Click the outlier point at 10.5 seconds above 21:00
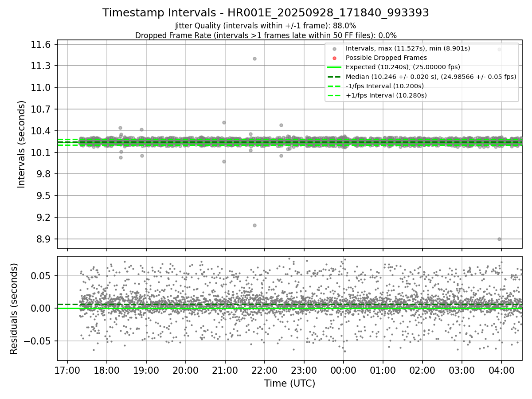This screenshot has height=399, width=532. coord(224,122)
